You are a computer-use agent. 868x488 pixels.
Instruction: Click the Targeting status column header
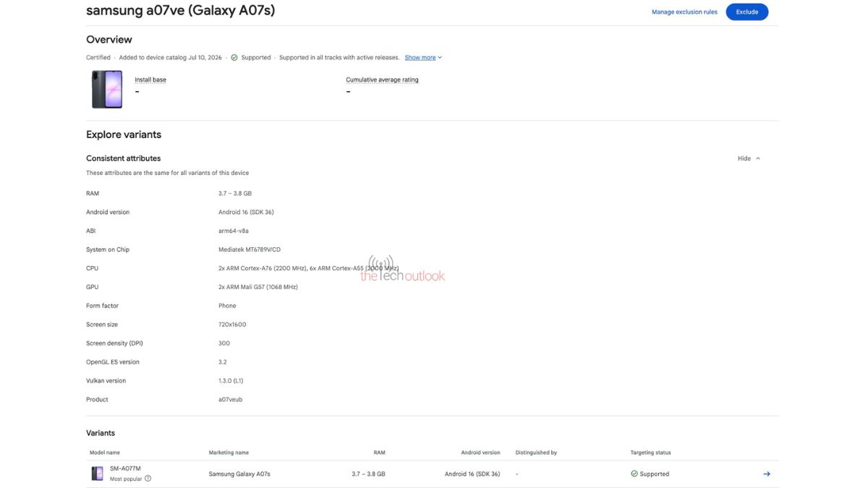650,453
